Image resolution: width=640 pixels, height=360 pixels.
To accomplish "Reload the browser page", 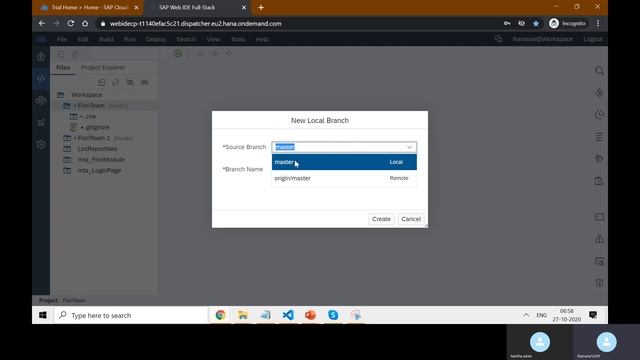I will coord(71,24).
